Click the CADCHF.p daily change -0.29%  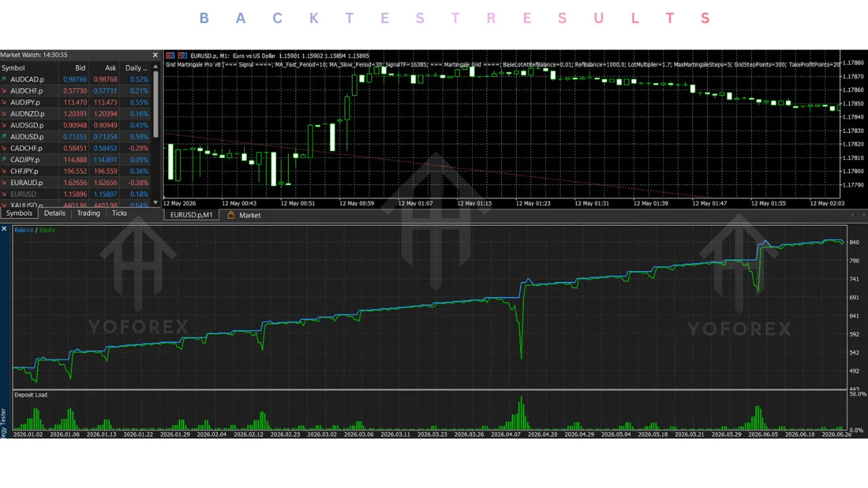click(x=138, y=148)
